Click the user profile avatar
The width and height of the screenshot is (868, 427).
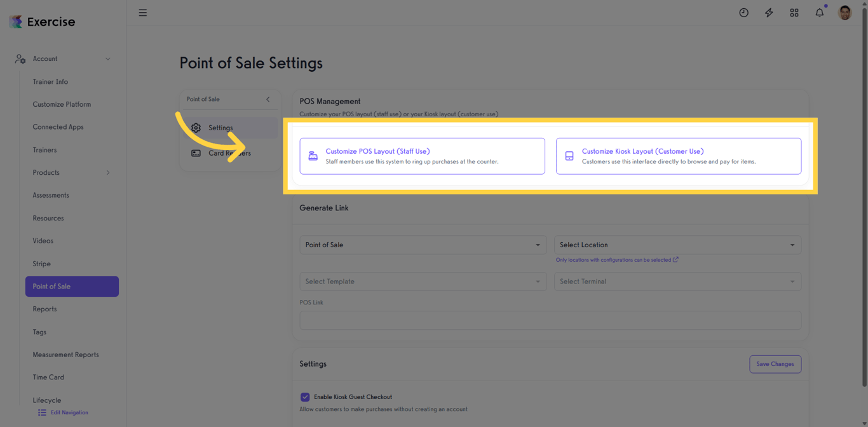(844, 13)
